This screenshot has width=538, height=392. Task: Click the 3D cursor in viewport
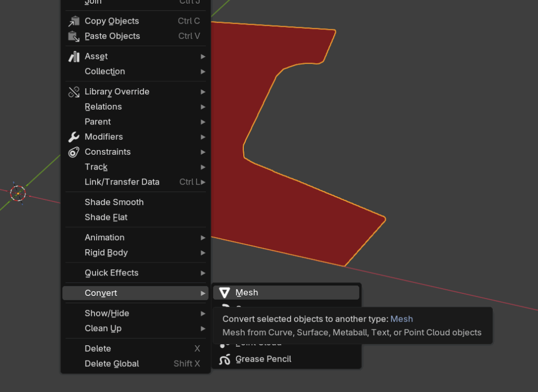click(18, 194)
